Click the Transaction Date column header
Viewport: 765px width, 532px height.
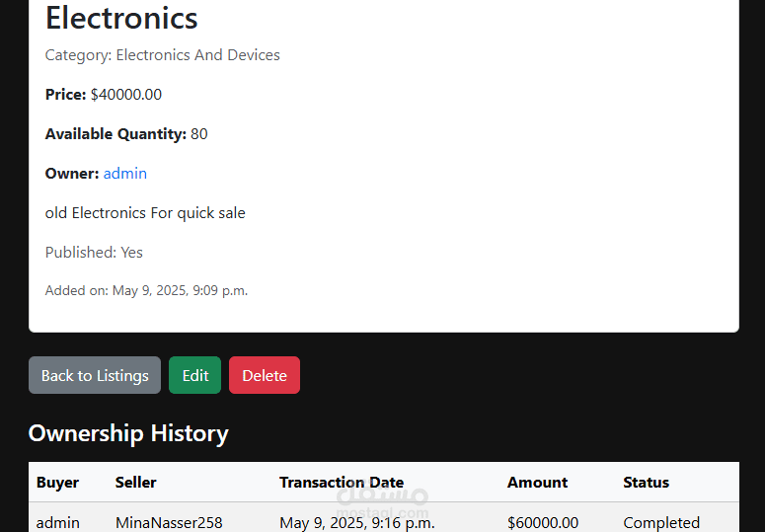(341, 483)
